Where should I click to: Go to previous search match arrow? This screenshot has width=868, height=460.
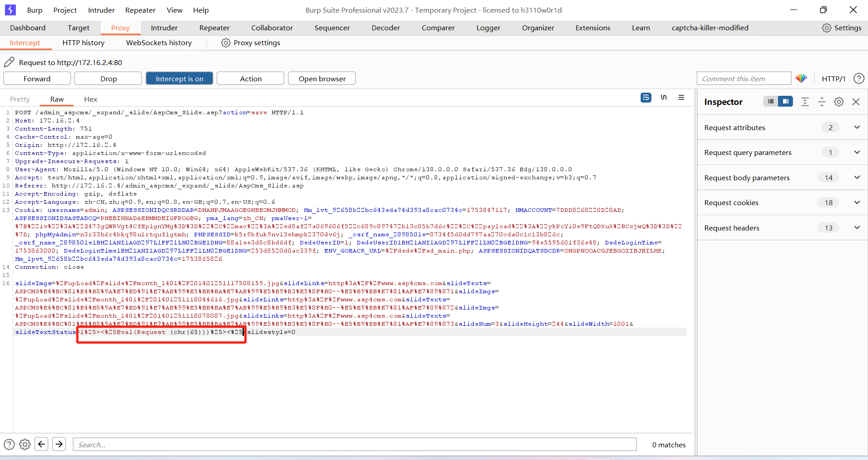(42, 444)
